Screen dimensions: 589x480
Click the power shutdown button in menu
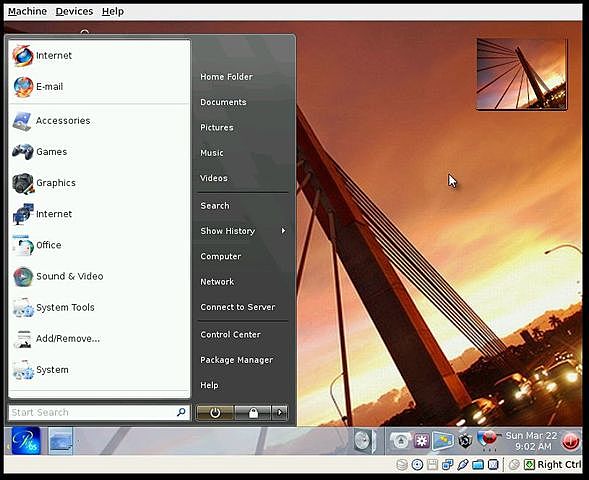point(215,413)
